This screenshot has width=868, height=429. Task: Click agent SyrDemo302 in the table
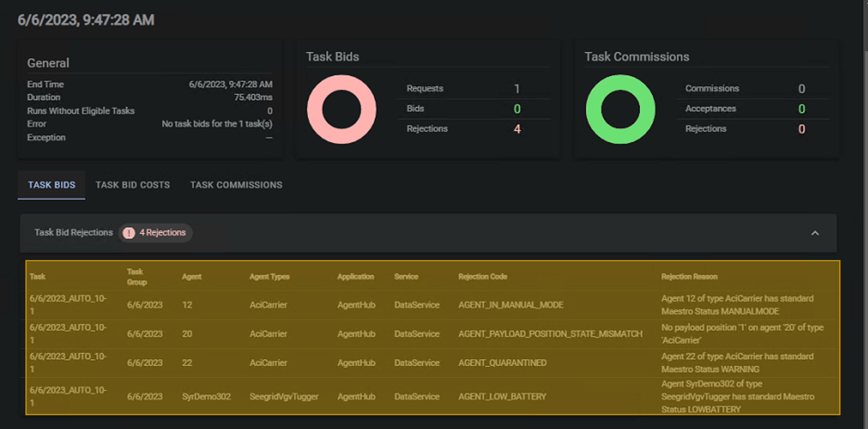tap(206, 397)
